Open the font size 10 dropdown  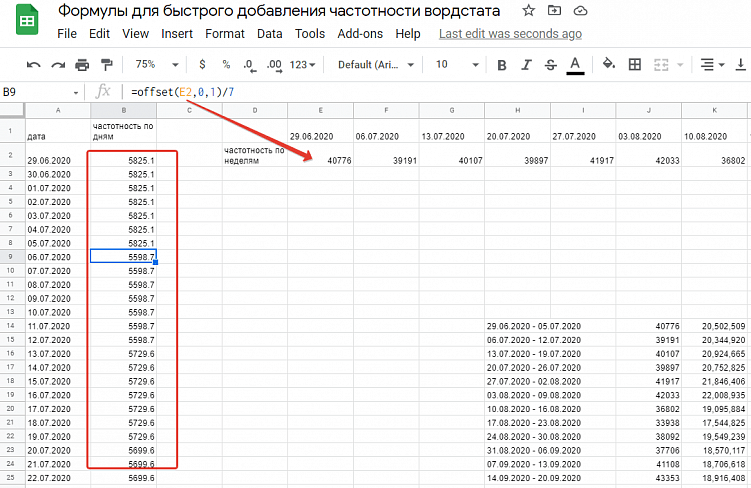coord(456,65)
